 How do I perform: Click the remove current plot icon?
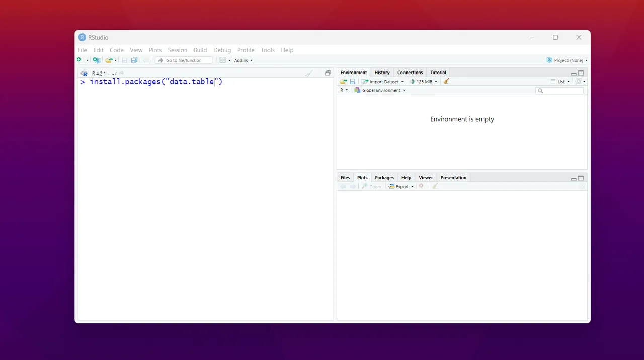[x=422, y=186]
